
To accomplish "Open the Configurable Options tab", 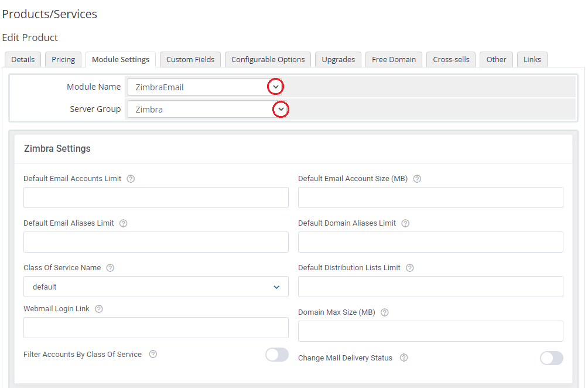I will 268,59.
